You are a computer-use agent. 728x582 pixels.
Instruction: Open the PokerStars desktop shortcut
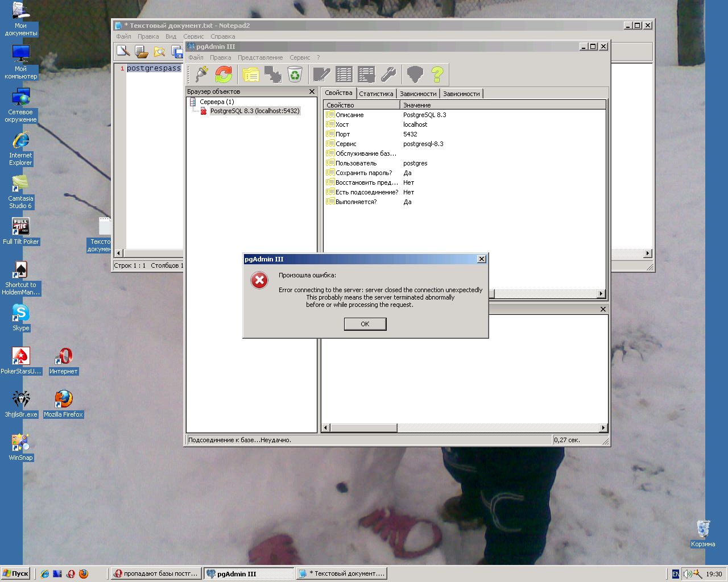point(21,361)
